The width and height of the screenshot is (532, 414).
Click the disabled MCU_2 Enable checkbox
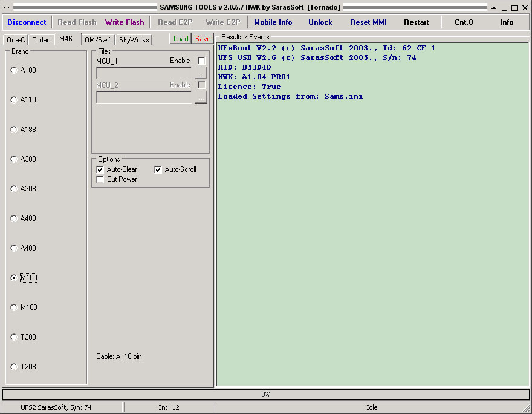(x=201, y=85)
